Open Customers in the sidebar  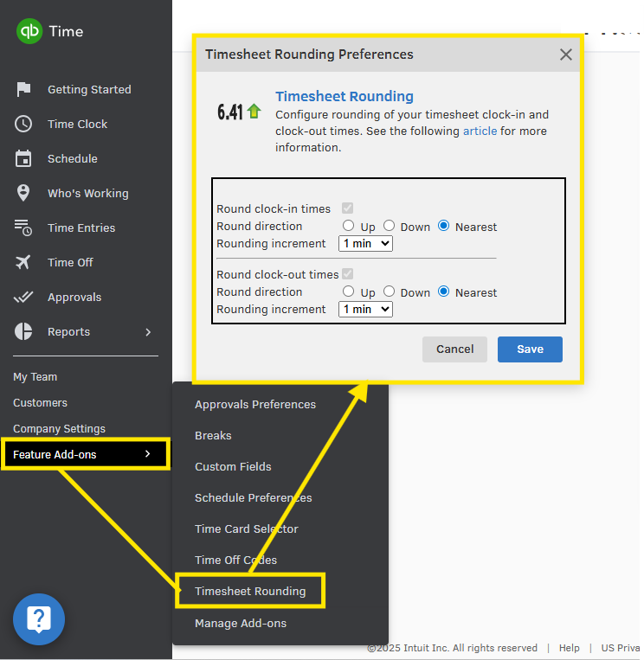point(40,403)
